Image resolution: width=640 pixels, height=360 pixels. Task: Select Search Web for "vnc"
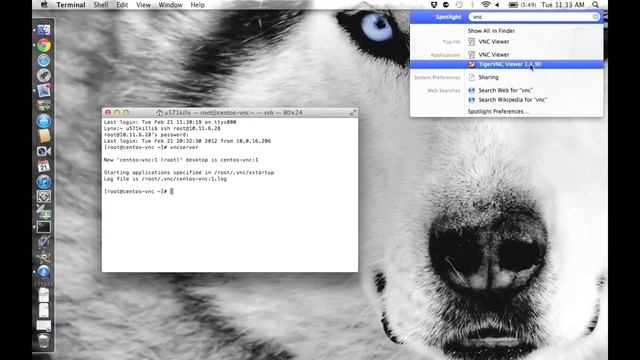pos(506,90)
